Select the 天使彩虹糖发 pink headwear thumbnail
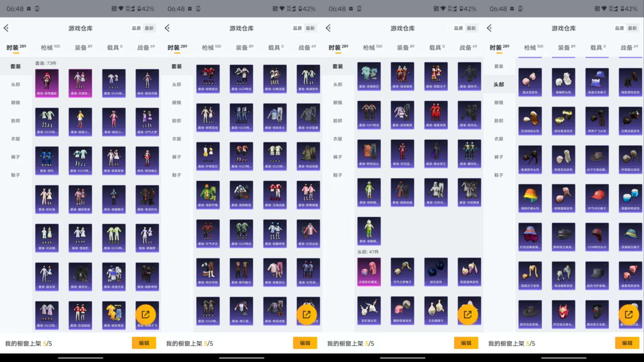The height and width of the screenshot is (362, 644). click(x=369, y=272)
